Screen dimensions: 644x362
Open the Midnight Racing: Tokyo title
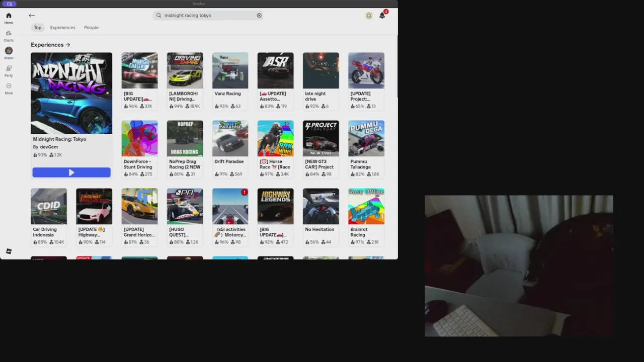pos(59,139)
